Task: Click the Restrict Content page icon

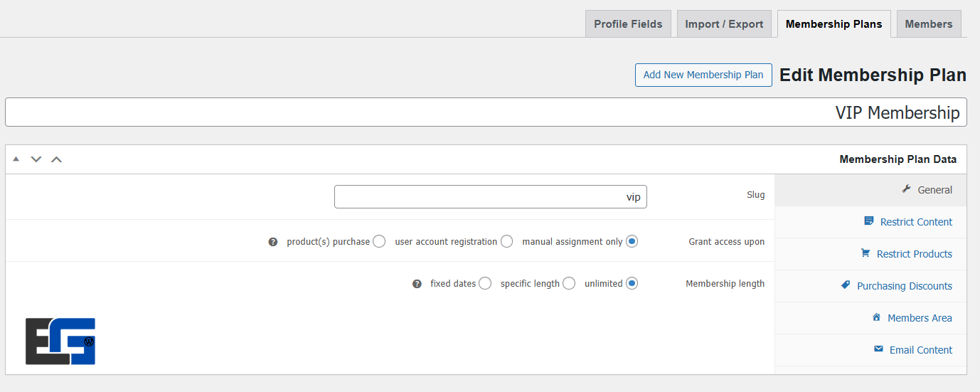Action: pos(868,221)
